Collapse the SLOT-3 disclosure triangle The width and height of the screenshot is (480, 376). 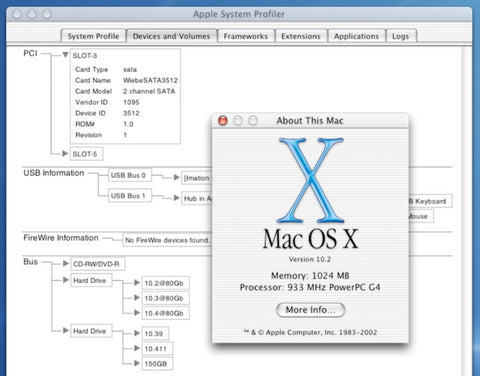(65, 54)
